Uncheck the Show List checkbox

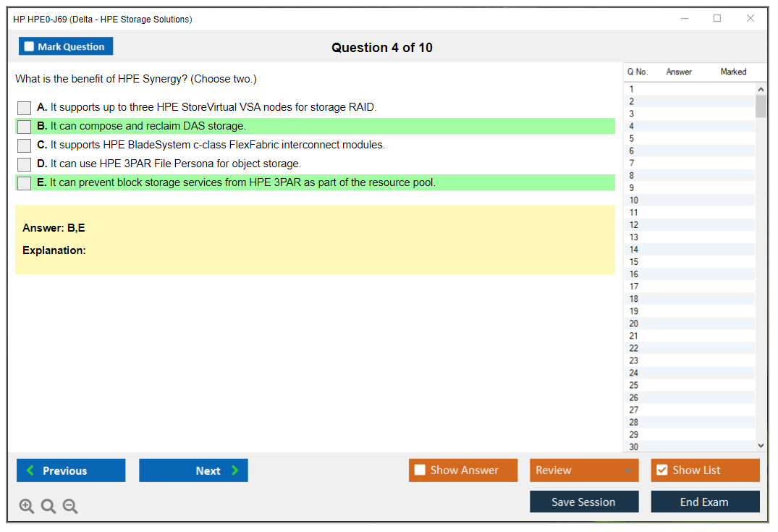pos(661,470)
